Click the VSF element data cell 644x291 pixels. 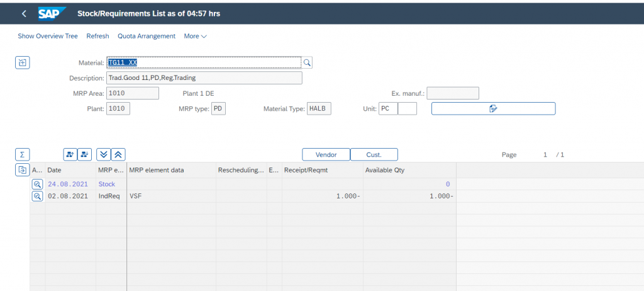[x=171, y=197]
